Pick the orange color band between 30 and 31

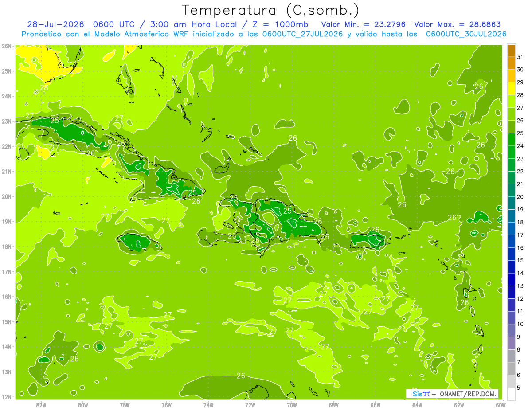coord(511,63)
